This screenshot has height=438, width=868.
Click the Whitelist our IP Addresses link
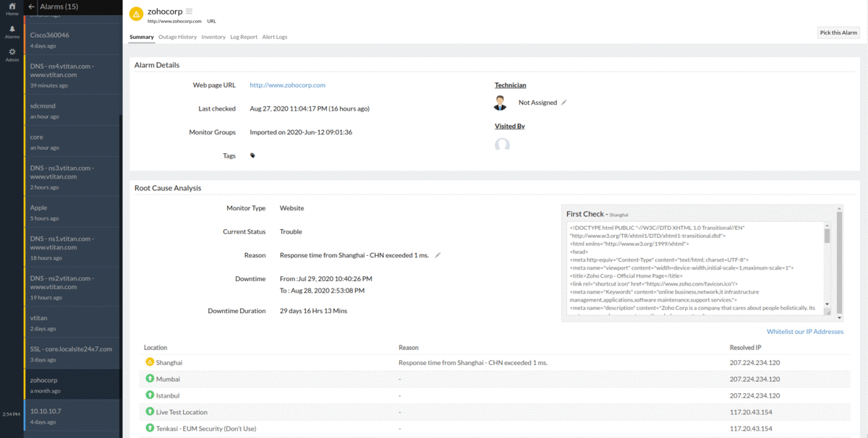tap(804, 332)
